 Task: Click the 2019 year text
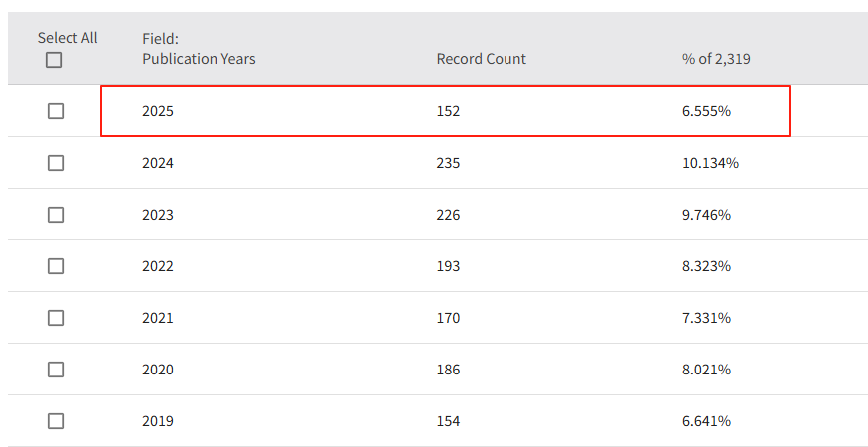click(158, 421)
